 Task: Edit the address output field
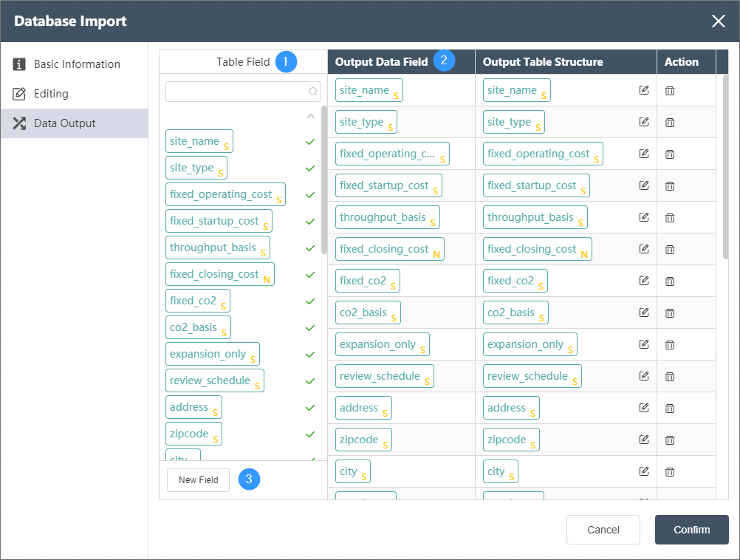[x=644, y=408]
